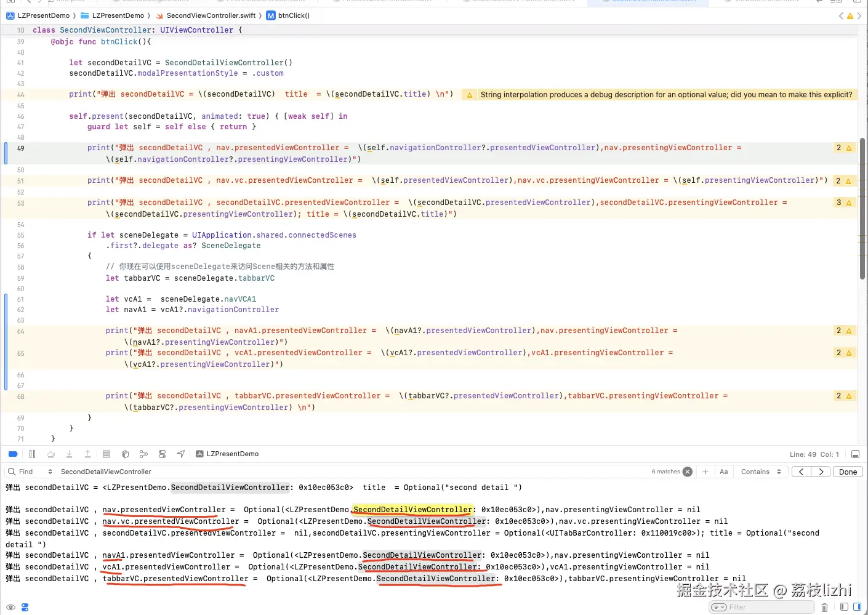
Task: Go to next issue arrow
Action: click(x=859, y=16)
